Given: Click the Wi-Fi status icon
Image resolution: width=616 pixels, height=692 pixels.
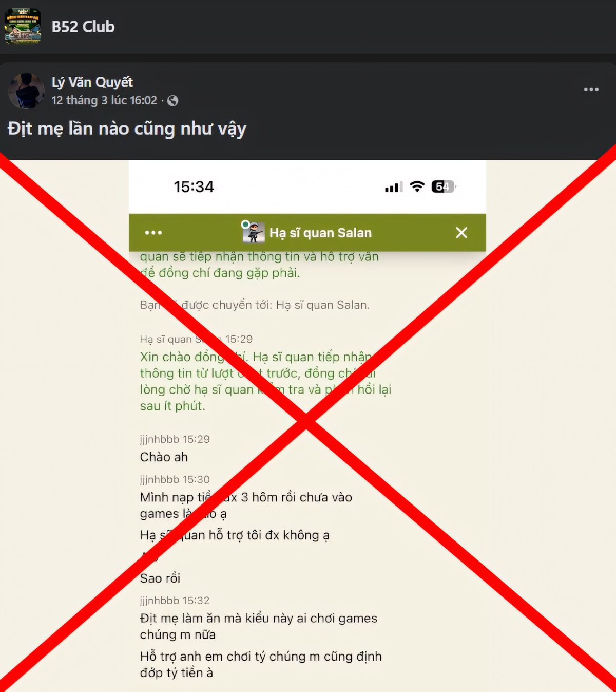Looking at the screenshot, I should pyautogui.click(x=417, y=186).
